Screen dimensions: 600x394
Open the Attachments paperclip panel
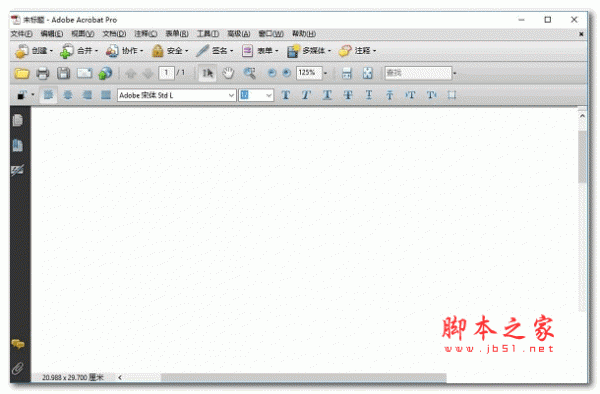tap(18, 368)
